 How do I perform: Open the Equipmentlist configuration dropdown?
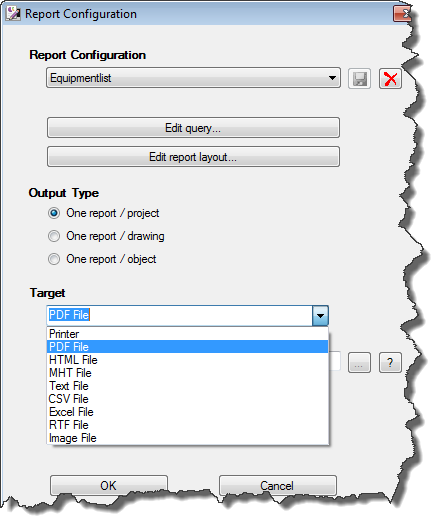193,78
